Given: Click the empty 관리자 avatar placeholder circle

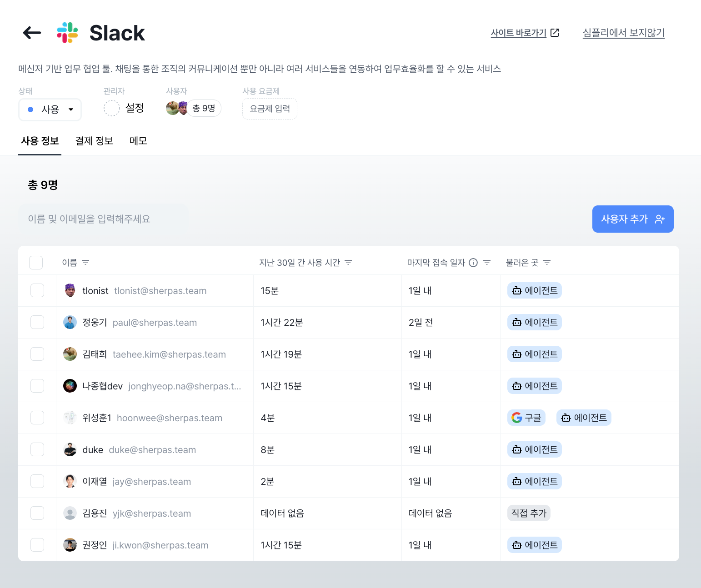Looking at the screenshot, I should point(111,108).
